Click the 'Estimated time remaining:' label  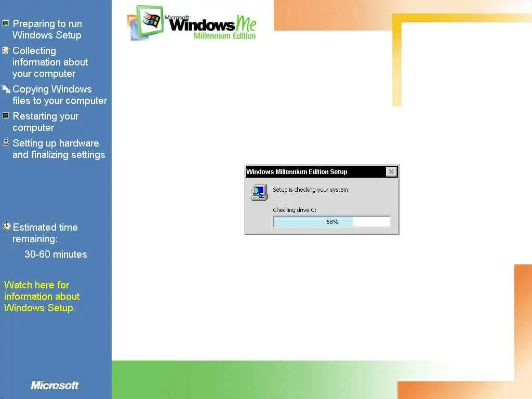[x=45, y=233]
